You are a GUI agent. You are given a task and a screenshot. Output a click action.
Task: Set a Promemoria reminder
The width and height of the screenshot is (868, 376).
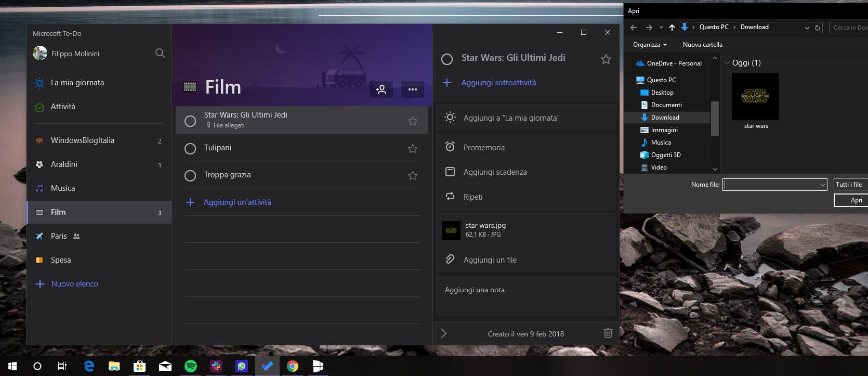(526, 148)
